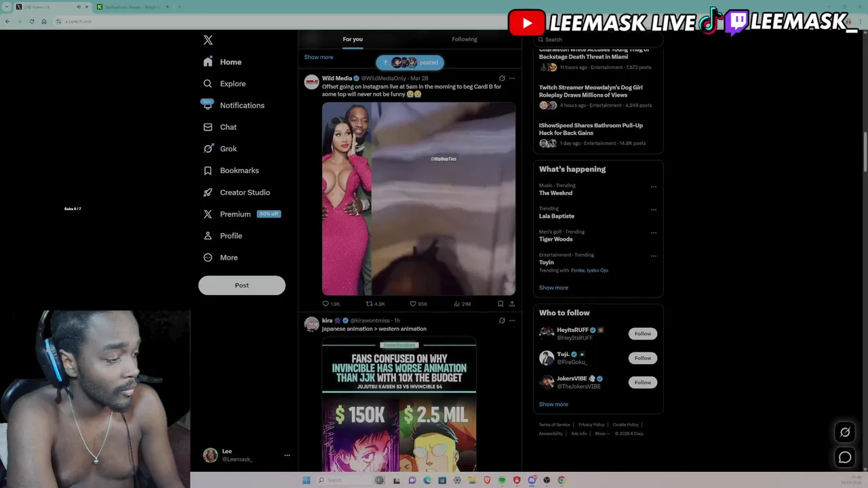The width and height of the screenshot is (868, 488).
Task: Click Show more under What's happening
Action: point(553,287)
